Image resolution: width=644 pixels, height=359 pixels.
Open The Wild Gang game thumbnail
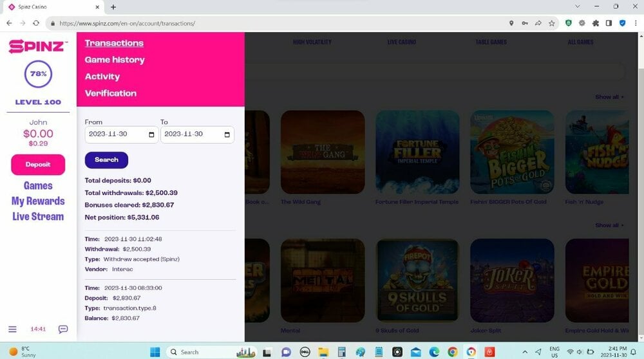point(323,152)
